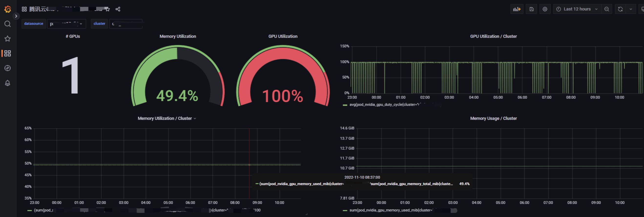Mark the dashboard as favorite with the star
This screenshot has width=644, height=217.
tap(107, 9)
